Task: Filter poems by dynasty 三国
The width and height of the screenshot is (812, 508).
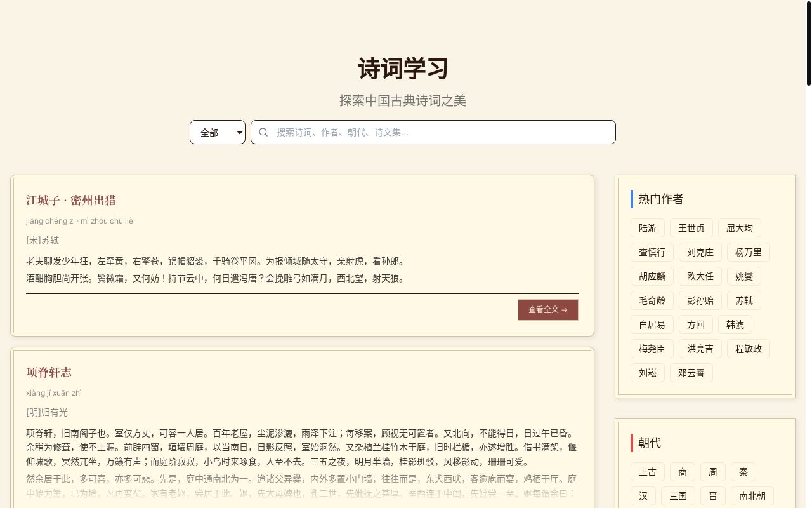Action: point(678,496)
